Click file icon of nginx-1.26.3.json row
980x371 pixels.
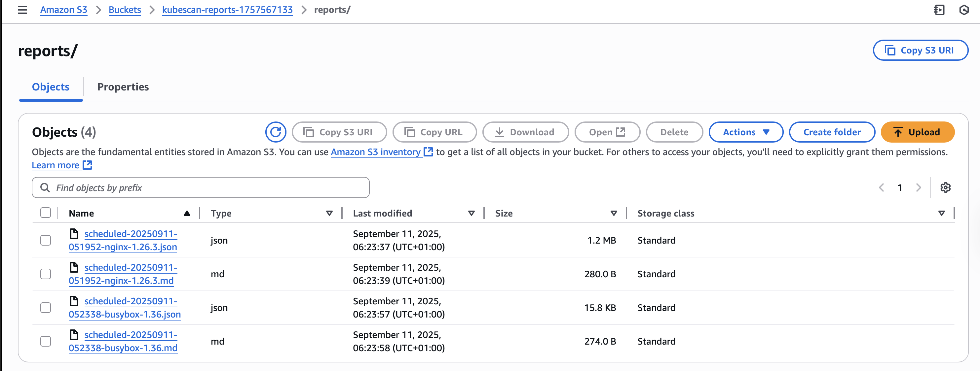(74, 233)
